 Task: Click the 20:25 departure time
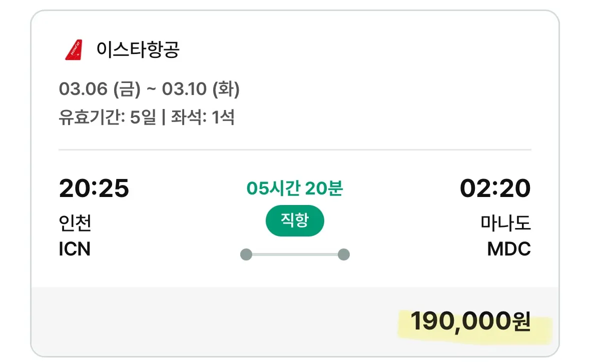(x=94, y=189)
